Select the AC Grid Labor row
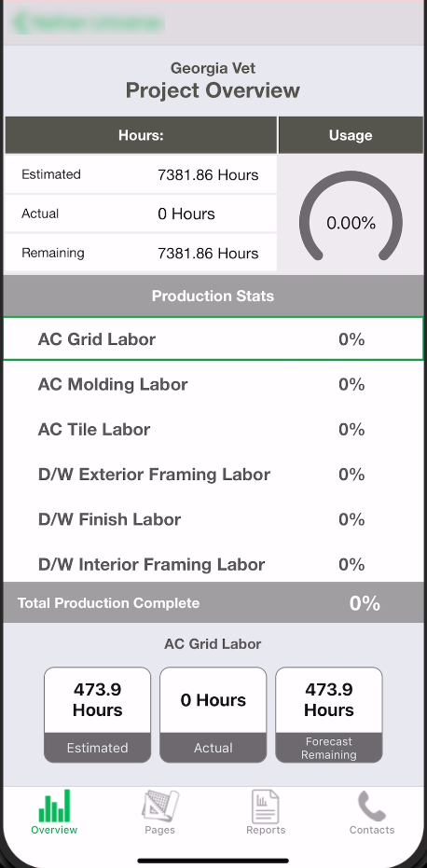This screenshot has width=427, height=868. coord(213,338)
